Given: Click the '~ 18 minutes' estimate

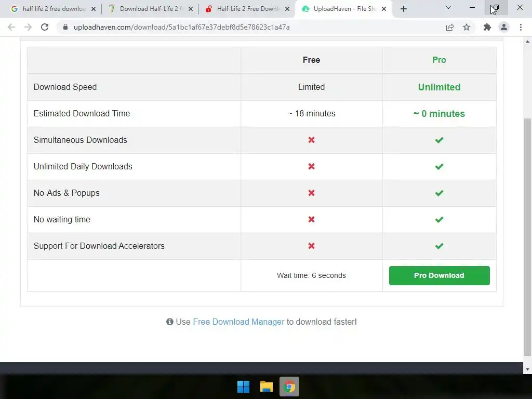Looking at the screenshot, I should click(x=312, y=113).
